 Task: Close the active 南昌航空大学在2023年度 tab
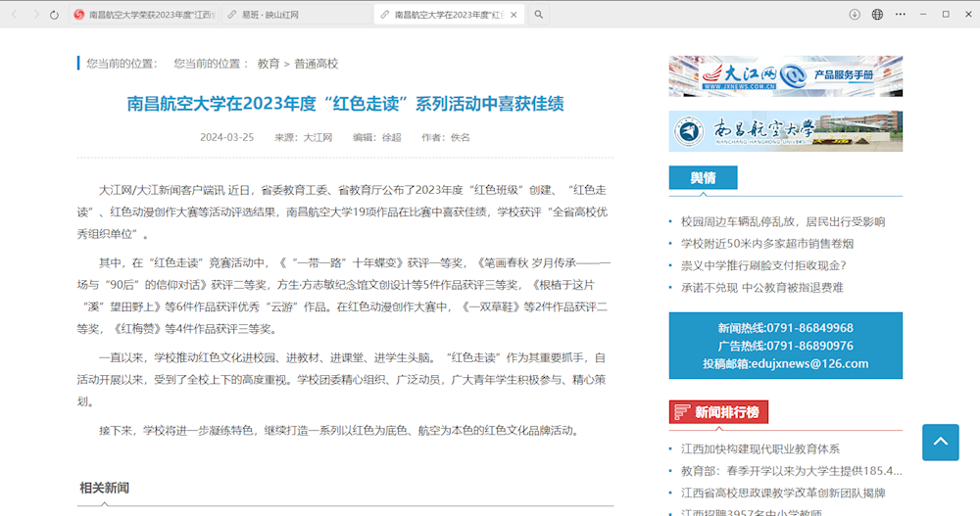(x=513, y=15)
